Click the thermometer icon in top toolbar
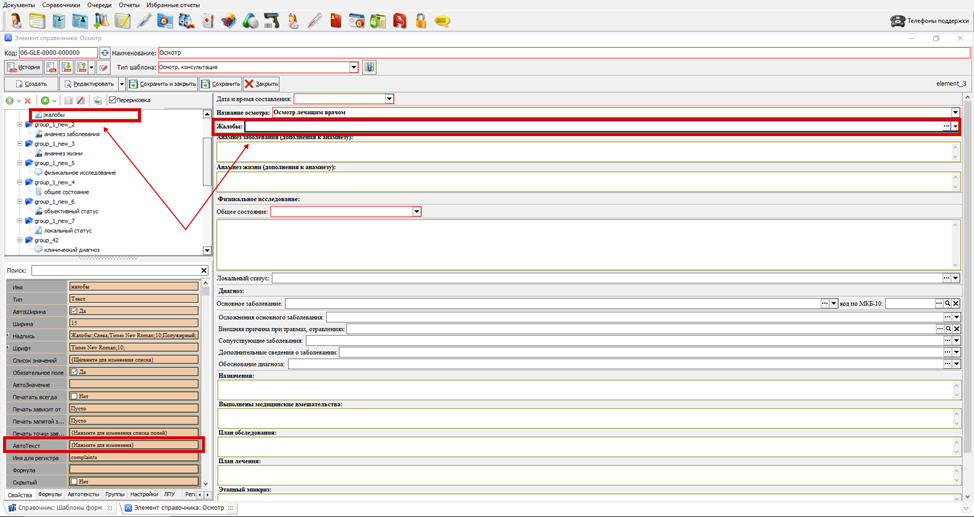 click(315, 20)
